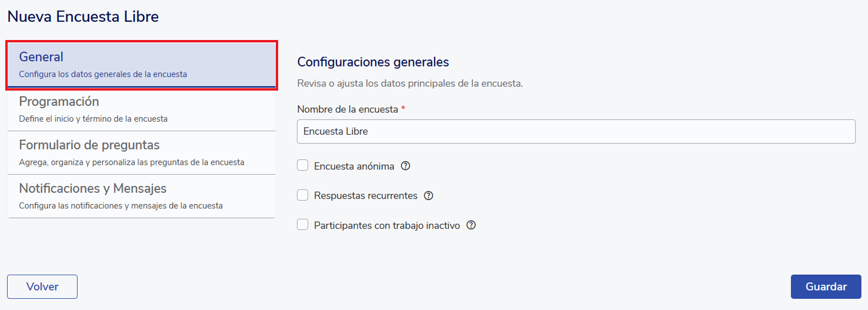Image resolution: width=868 pixels, height=310 pixels.
Task: Check Participantes con trabajo inactivo box
Action: coord(303,225)
